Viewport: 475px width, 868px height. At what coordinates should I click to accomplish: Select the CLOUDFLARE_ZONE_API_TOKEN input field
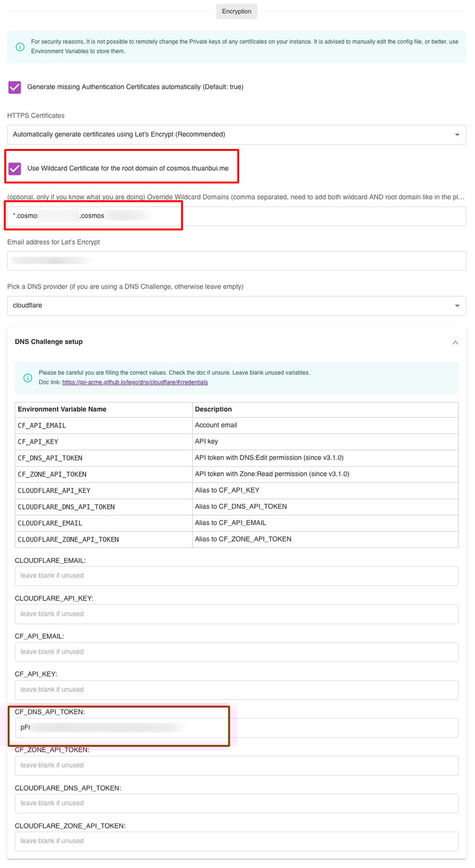tap(236, 841)
